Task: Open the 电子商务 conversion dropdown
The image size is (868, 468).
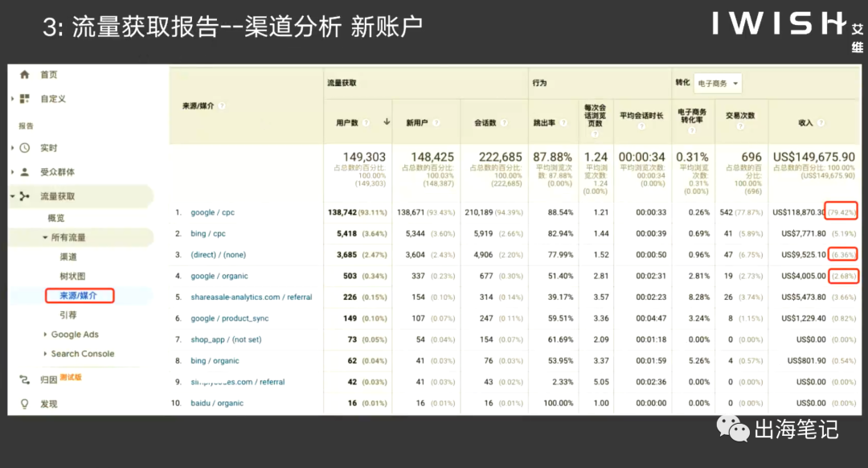Action: (x=718, y=83)
